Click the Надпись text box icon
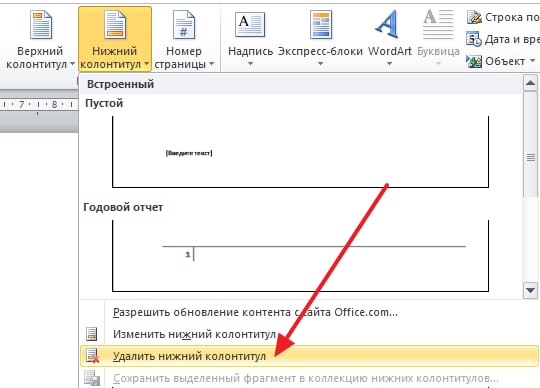 (x=250, y=24)
